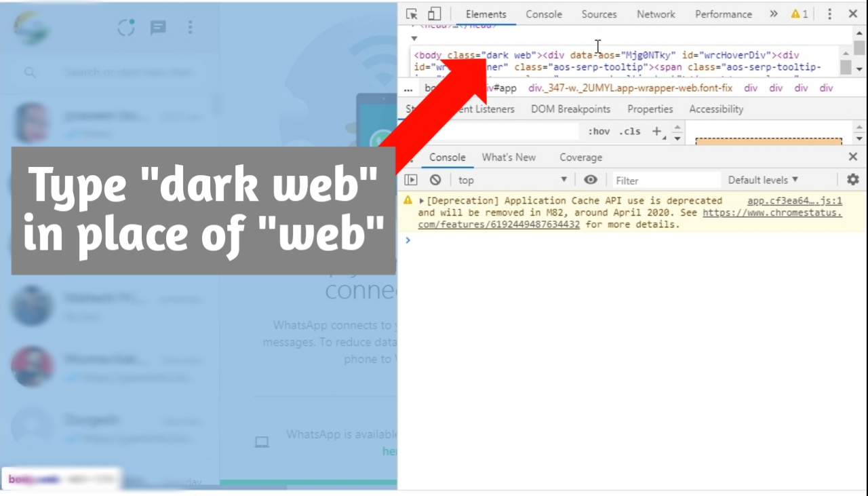Open DevTools three-dot customize menu
868x496 pixels.
point(829,14)
